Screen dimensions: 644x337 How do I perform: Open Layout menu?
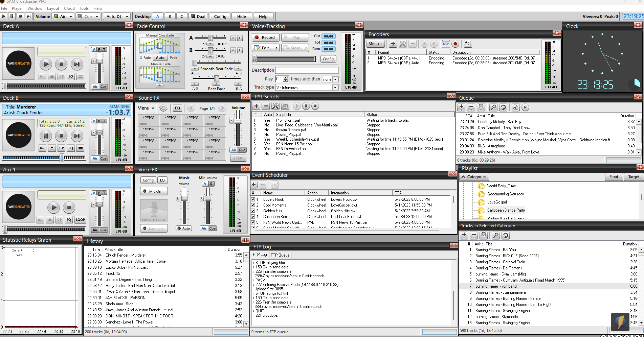coord(53,8)
